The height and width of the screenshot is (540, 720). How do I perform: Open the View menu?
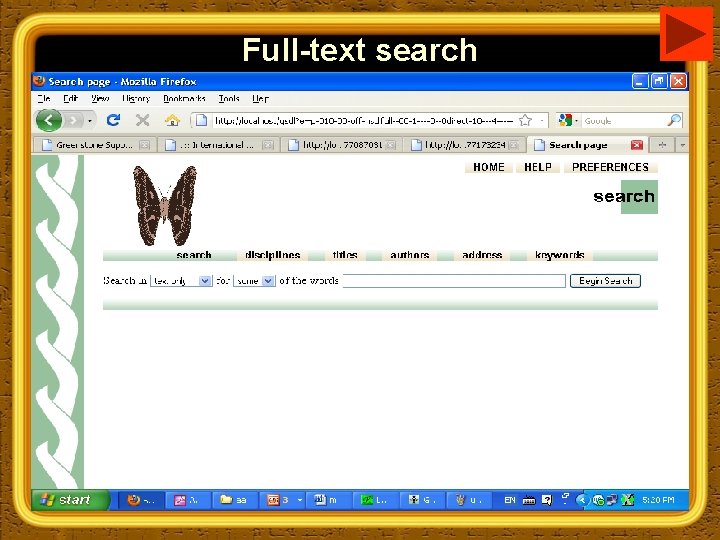100,98
